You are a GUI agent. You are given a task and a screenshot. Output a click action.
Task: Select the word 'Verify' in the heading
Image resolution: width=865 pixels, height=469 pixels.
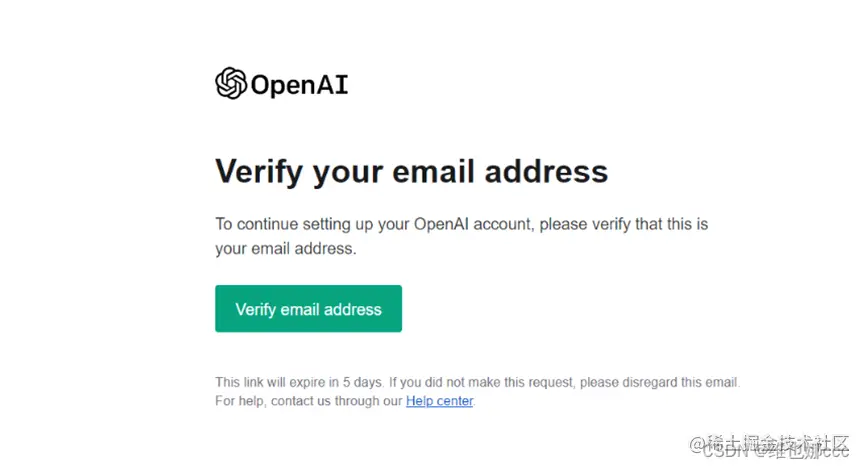259,172
